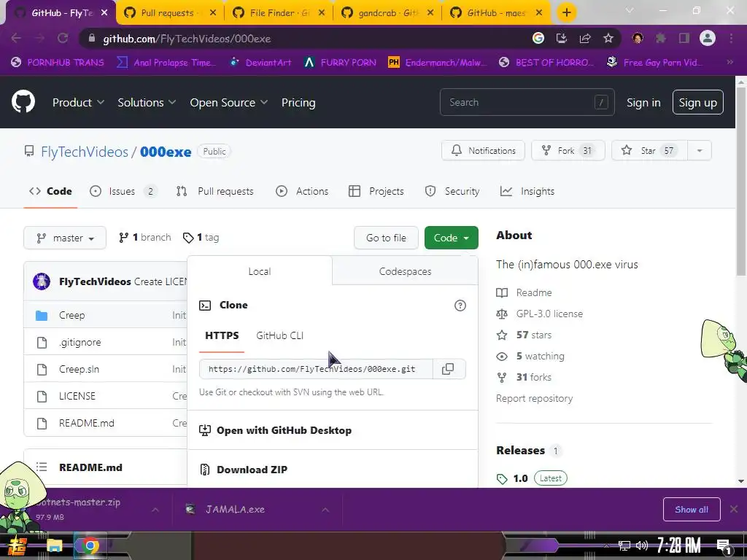Copy the HTTPS clone URL to clipboard

pyautogui.click(x=449, y=369)
